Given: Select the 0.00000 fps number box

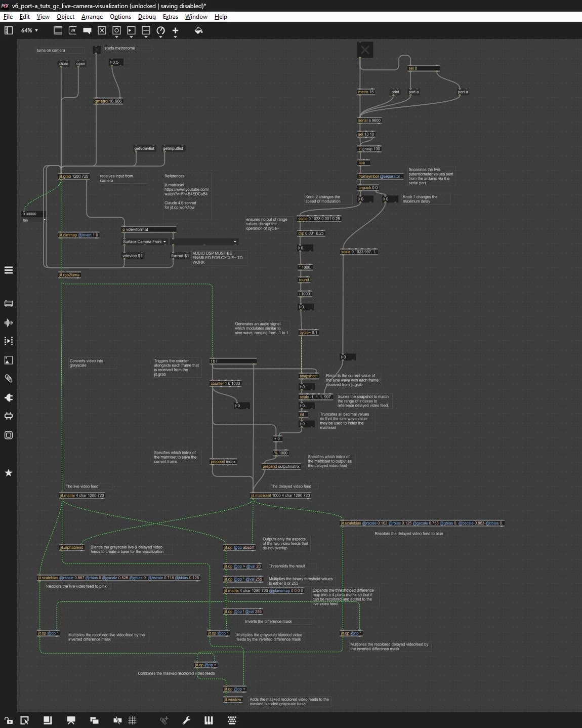Looking at the screenshot, I should coord(33,214).
